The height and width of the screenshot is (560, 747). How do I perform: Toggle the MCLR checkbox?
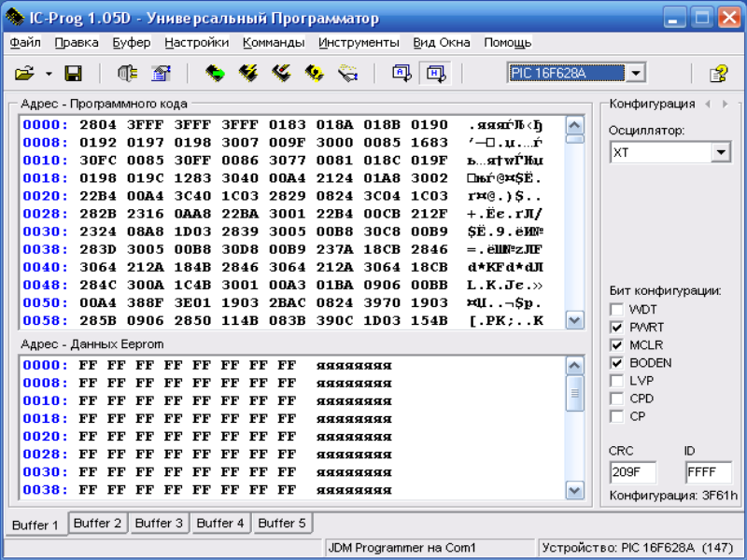click(x=616, y=344)
